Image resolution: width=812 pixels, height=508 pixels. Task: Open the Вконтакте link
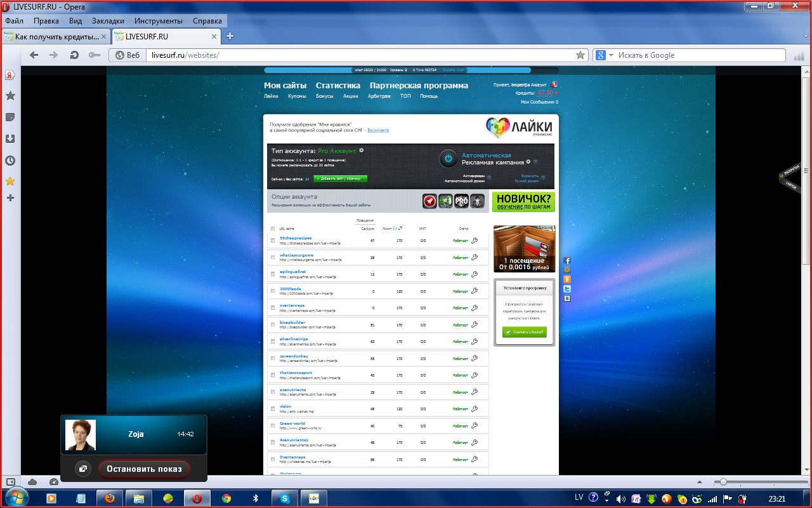[x=378, y=130]
